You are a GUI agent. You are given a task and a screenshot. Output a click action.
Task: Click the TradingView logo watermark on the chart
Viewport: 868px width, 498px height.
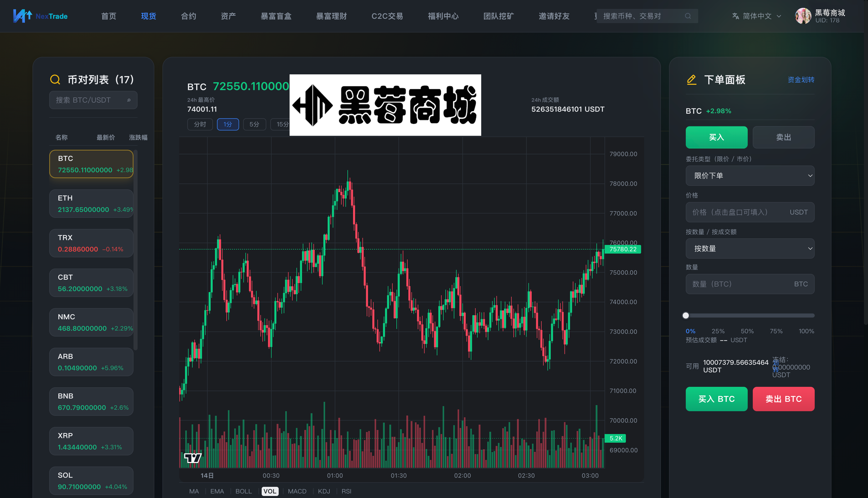click(x=194, y=458)
